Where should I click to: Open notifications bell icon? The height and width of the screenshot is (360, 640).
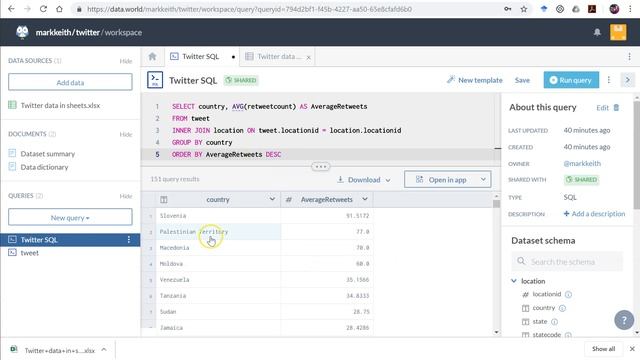click(597, 32)
